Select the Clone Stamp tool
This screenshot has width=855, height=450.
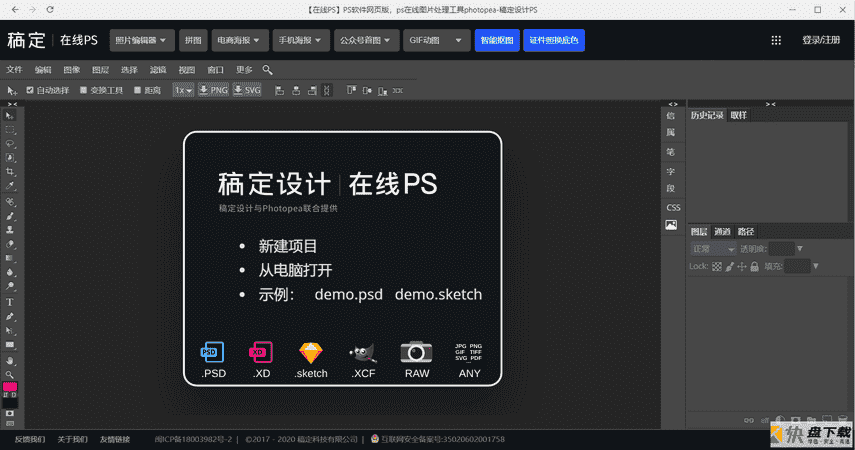coord(10,230)
